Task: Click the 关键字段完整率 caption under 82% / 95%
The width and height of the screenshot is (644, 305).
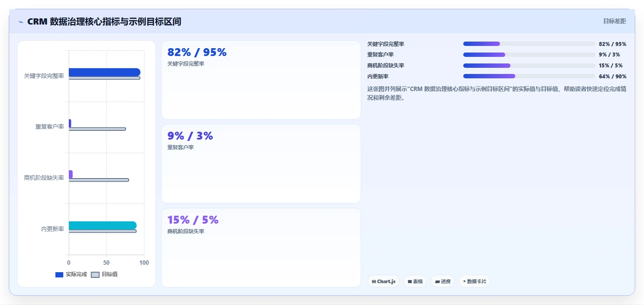Action: tap(186, 64)
